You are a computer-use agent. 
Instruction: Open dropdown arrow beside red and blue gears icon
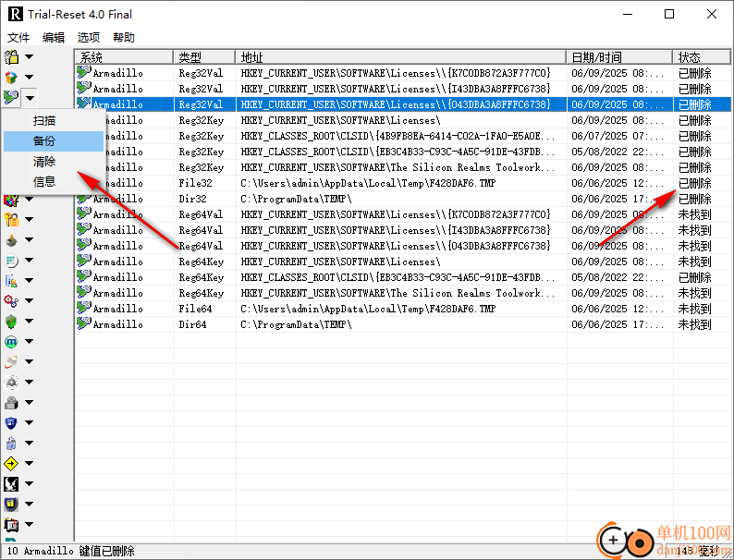29,301
